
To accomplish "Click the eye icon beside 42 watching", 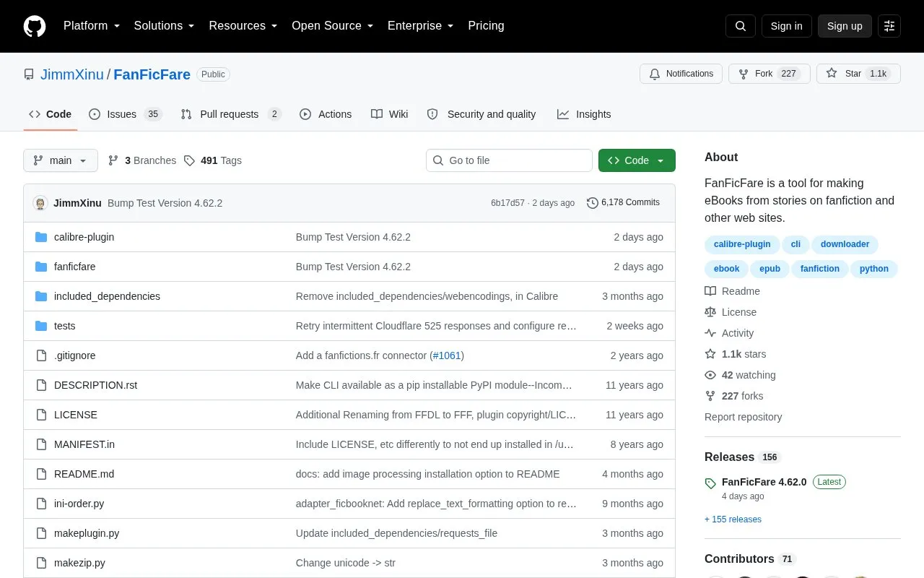I will (x=710, y=375).
